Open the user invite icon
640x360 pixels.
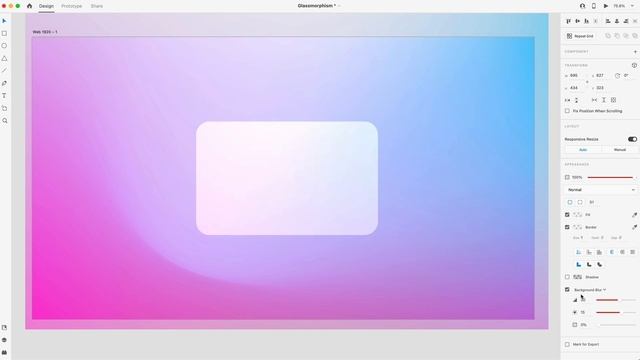(582, 6)
